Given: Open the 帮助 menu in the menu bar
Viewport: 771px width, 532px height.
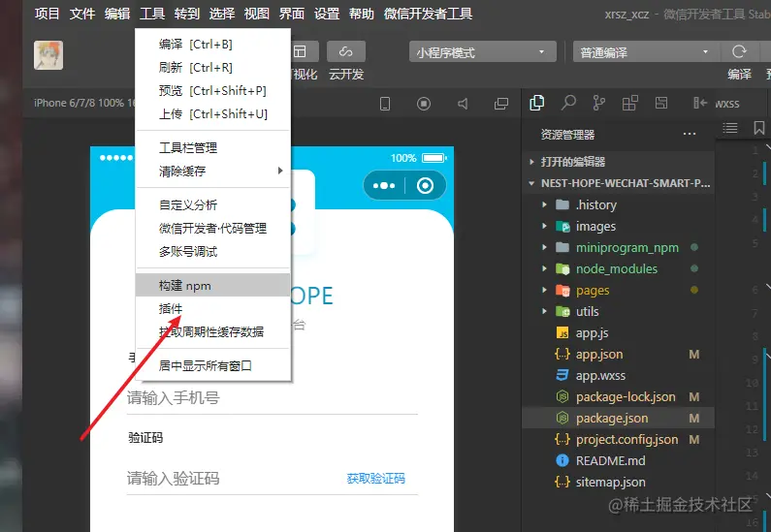Looking at the screenshot, I should point(362,14).
